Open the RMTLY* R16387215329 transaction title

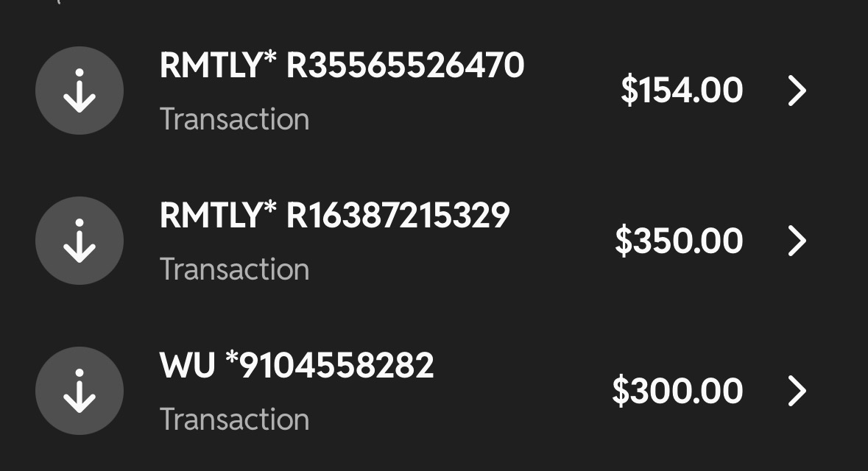click(334, 216)
